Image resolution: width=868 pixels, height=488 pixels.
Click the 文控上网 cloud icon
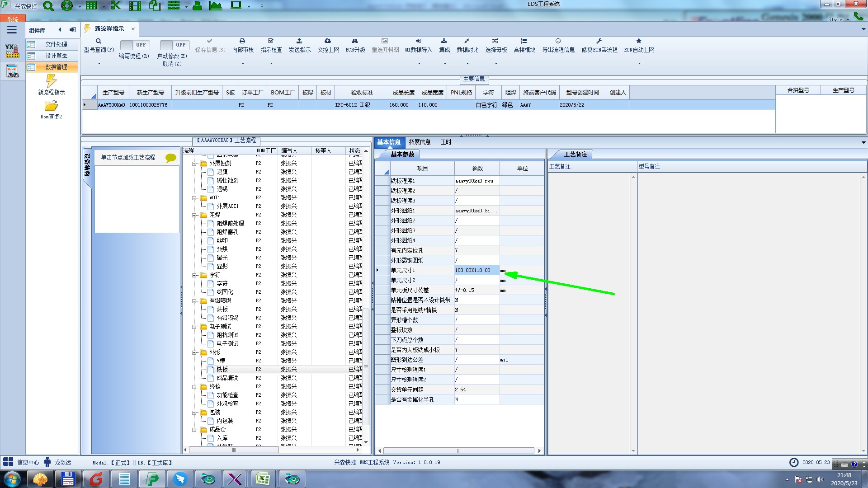[328, 41]
